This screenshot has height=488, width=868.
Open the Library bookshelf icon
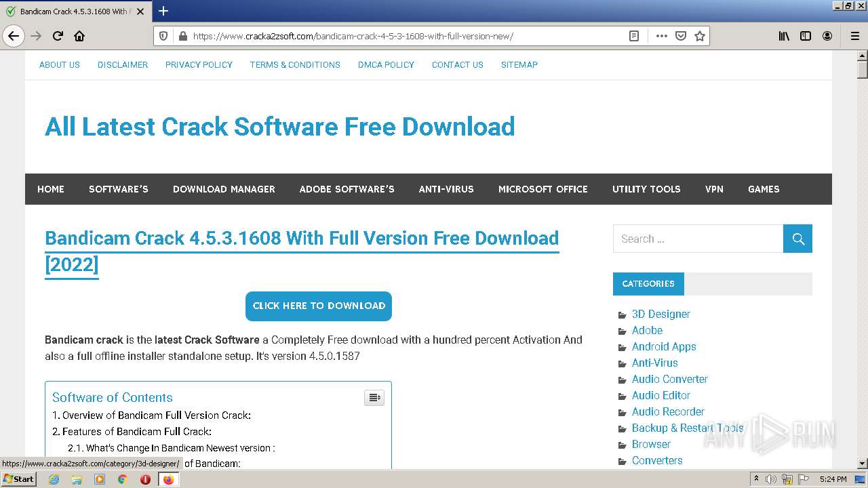[x=784, y=36]
